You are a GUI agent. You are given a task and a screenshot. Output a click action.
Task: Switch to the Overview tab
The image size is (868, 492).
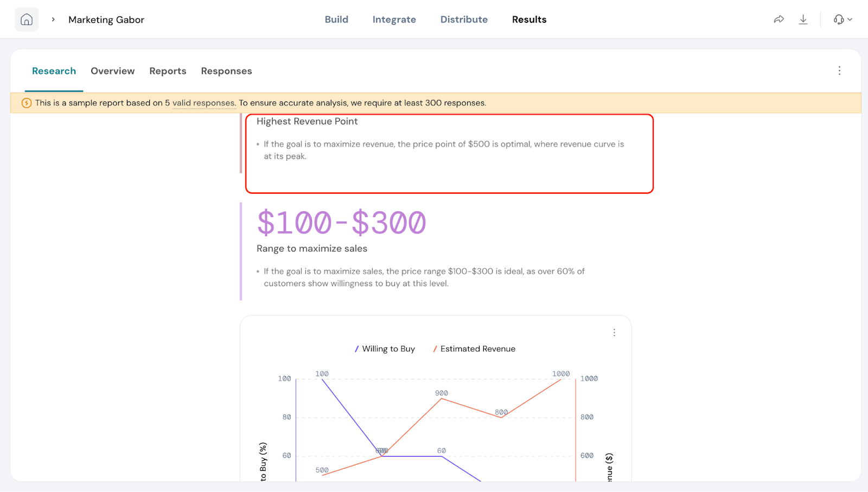click(112, 71)
